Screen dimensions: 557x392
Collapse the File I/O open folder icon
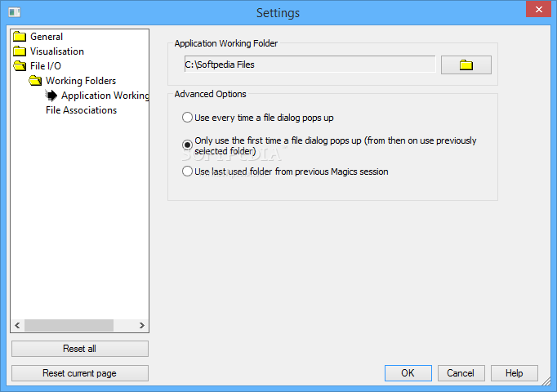click(20, 66)
